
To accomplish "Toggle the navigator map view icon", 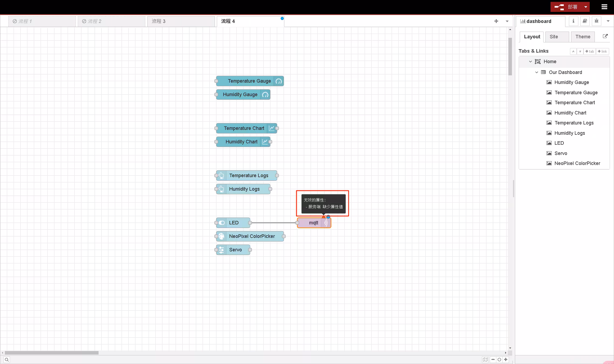I will coord(485,359).
